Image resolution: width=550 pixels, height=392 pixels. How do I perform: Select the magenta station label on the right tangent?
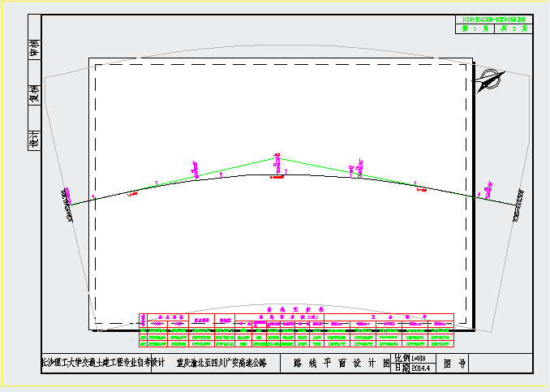point(356,170)
